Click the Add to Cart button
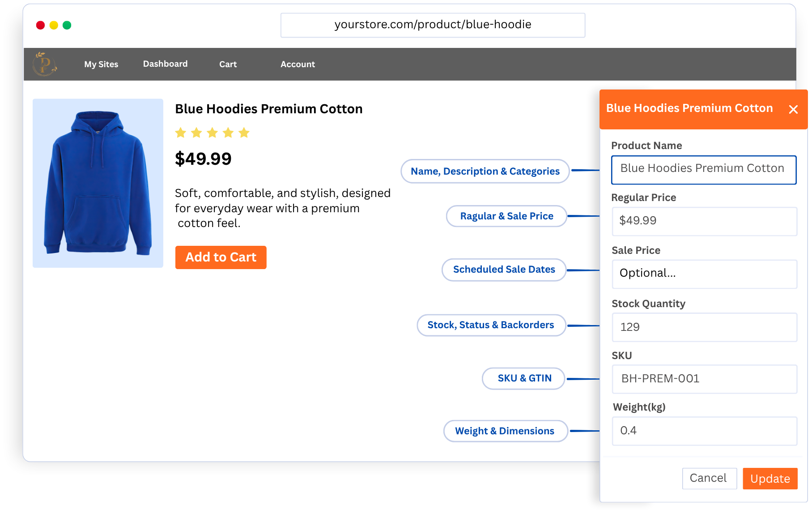The width and height of the screenshot is (812, 514). point(221,257)
